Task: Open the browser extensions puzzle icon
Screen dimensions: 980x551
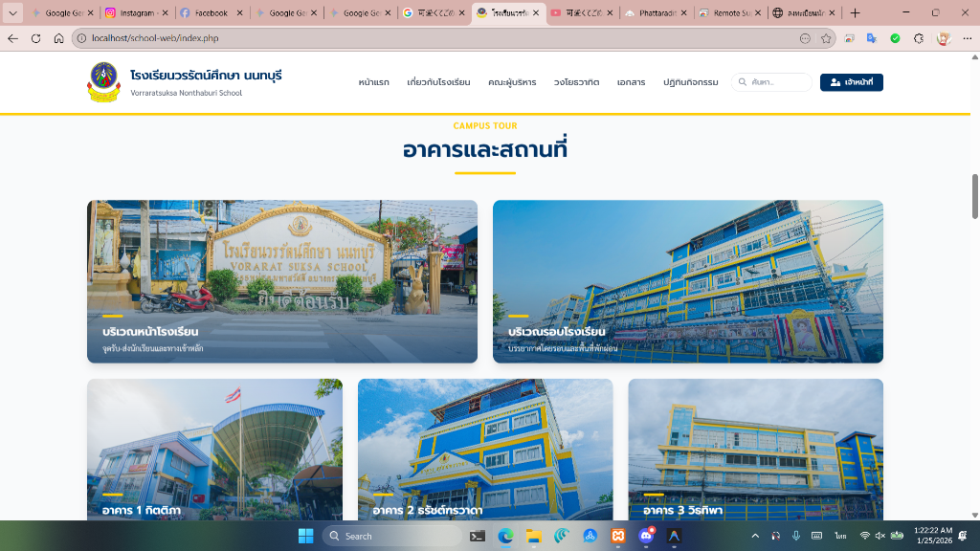Action: 919,40
